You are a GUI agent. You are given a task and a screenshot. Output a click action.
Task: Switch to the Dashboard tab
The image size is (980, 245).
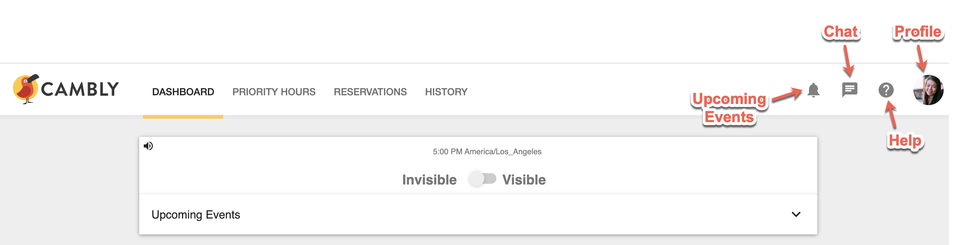click(183, 91)
